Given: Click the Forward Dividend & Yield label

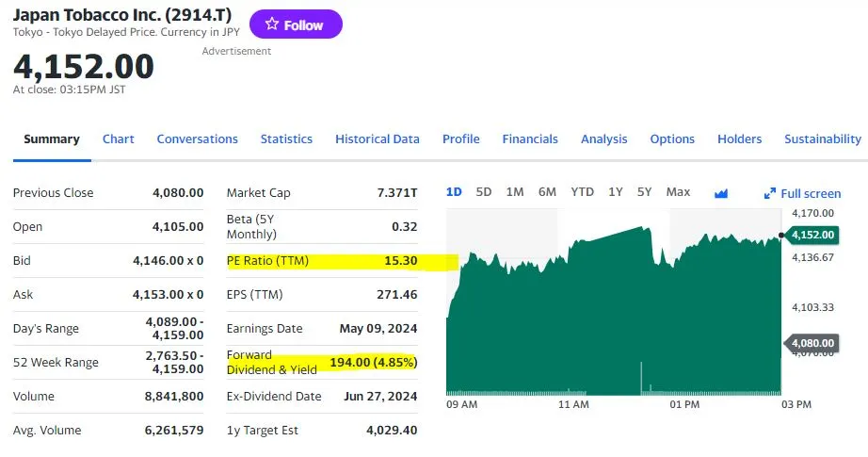Looking at the screenshot, I should [272, 362].
